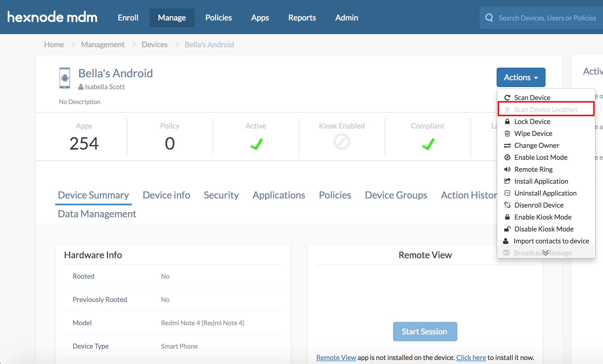Click the hexnode mdm logo
Image resolution: width=603 pixels, height=364 pixels.
(x=52, y=17)
